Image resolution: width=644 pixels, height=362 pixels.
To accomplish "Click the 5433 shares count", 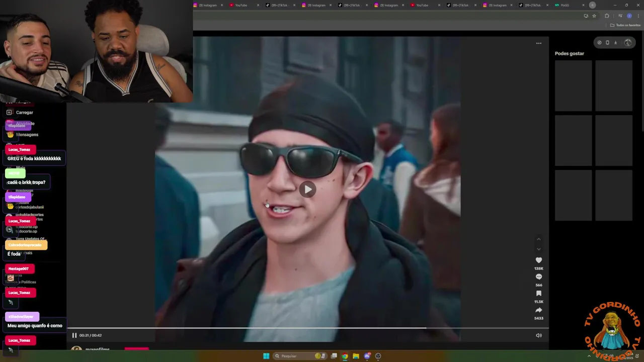I will pos(539,318).
